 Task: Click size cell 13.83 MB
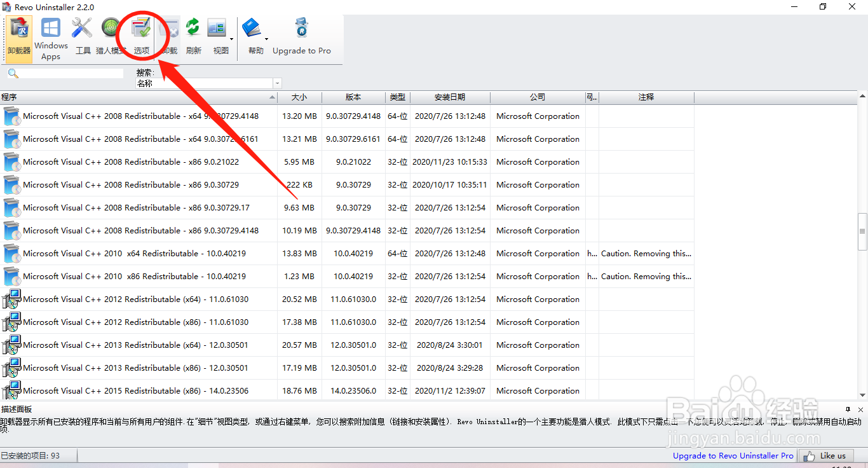[x=299, y=254]
